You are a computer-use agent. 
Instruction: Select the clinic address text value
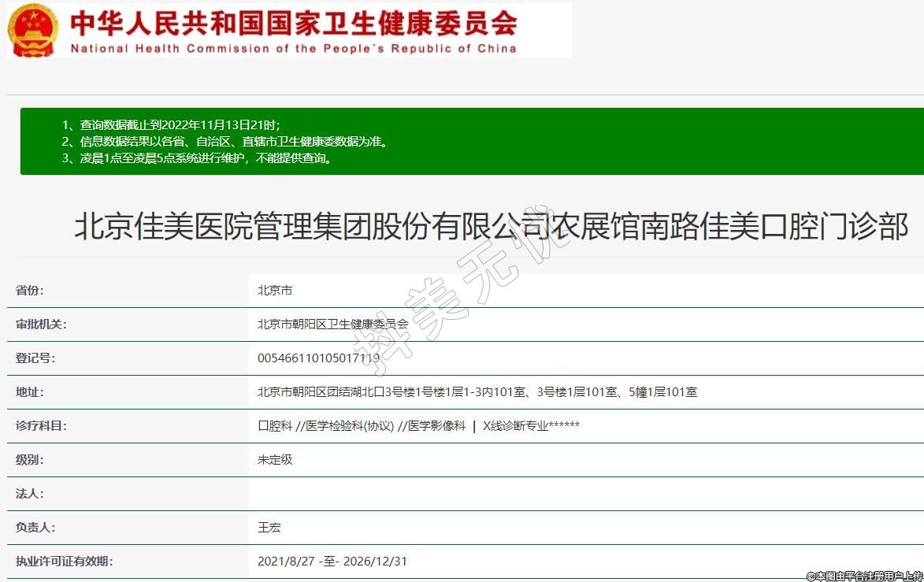coord(477,392)
